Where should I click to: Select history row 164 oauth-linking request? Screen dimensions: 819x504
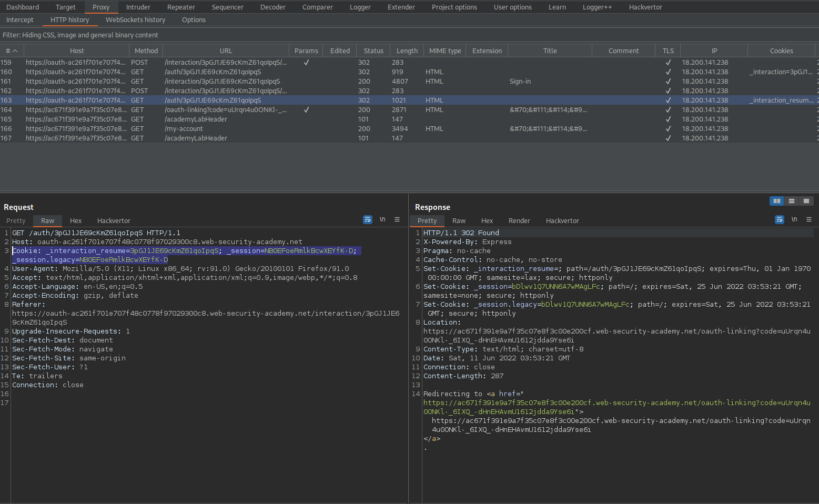coord(409,109)
